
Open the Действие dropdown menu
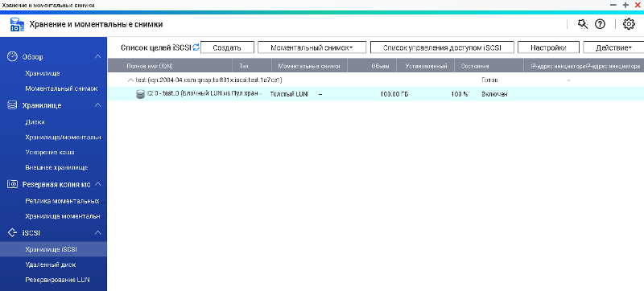[x=613, y=47]
